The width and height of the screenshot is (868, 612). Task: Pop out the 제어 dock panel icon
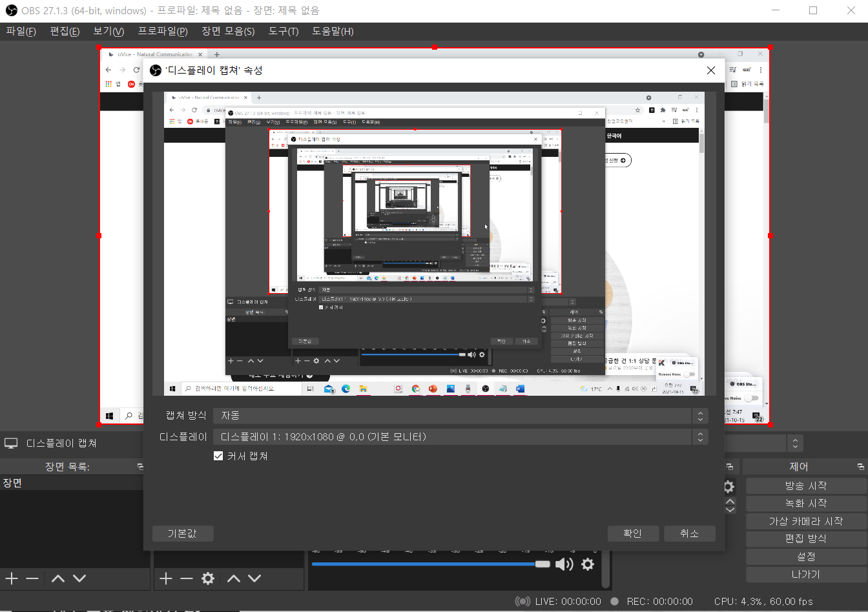(x=860, y=467)
